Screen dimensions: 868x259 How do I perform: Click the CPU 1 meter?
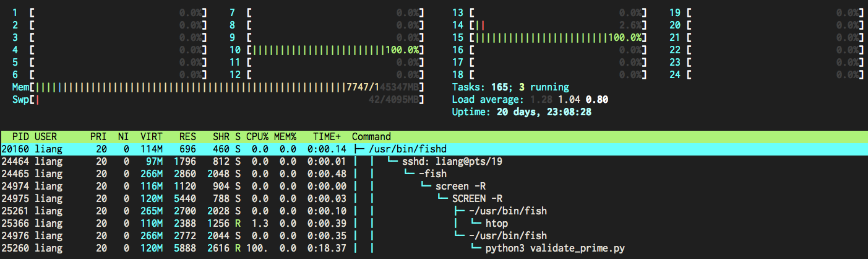coord(110,12)
